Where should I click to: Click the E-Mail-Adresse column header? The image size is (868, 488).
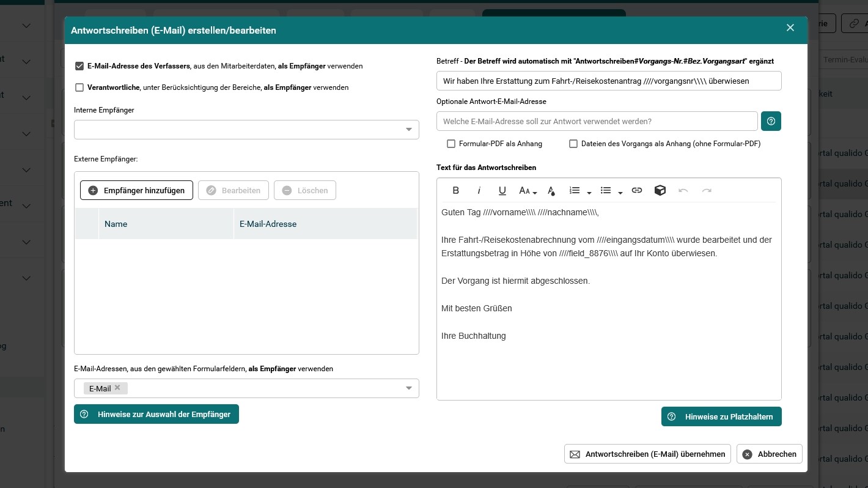(x=325, y=224)
